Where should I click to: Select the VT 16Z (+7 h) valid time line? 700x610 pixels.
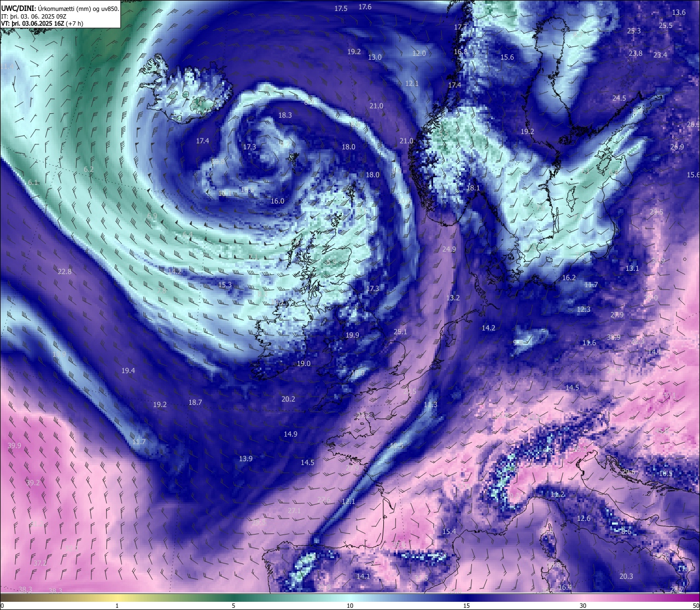click(x=43, y=24)
